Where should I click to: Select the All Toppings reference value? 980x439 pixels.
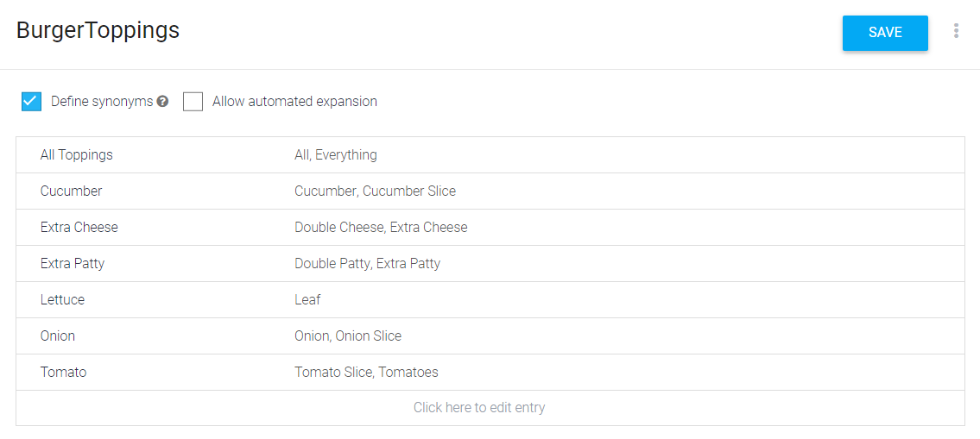click(76, 155)
